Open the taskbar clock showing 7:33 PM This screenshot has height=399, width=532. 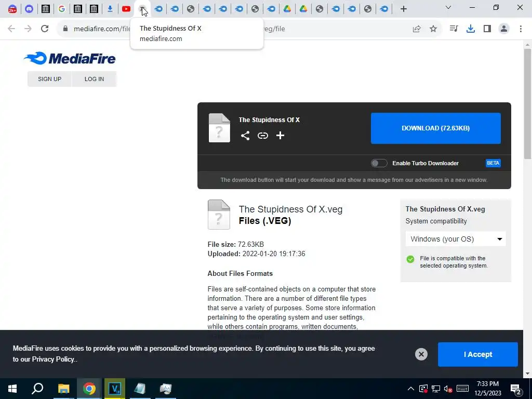click(x=487, y=389)
